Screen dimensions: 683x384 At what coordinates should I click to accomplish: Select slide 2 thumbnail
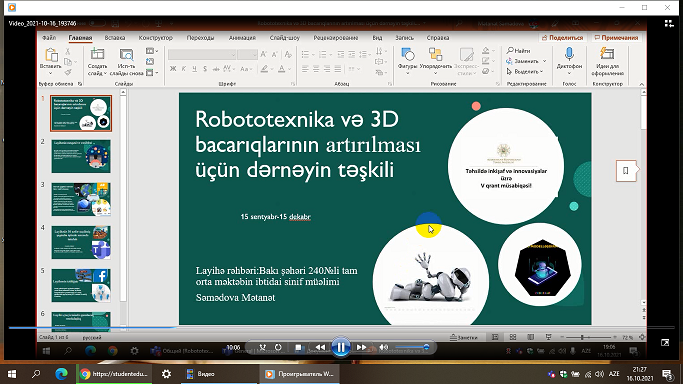(x=81, y=156)
